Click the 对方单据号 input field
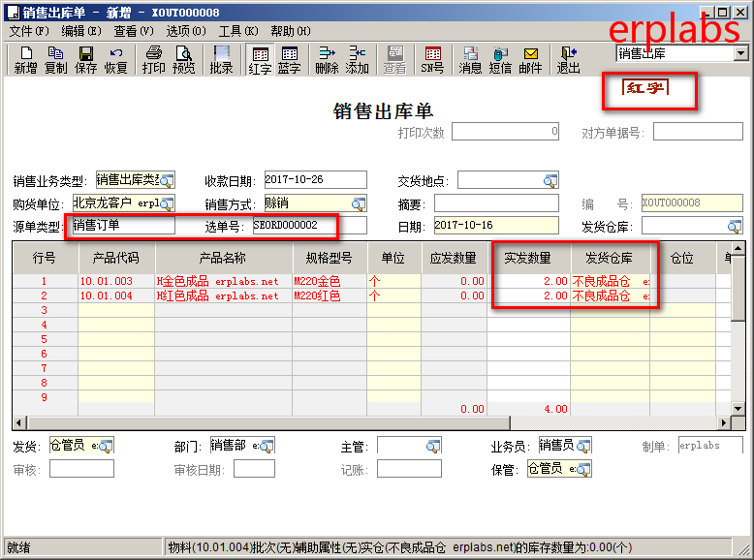Screen dimensions: 754x560 click(698, 132)
